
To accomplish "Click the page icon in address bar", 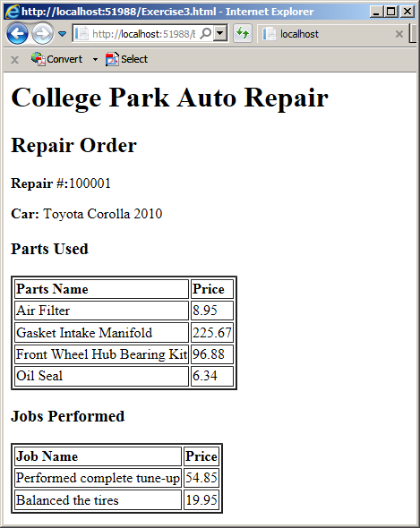I will [81, 34].
